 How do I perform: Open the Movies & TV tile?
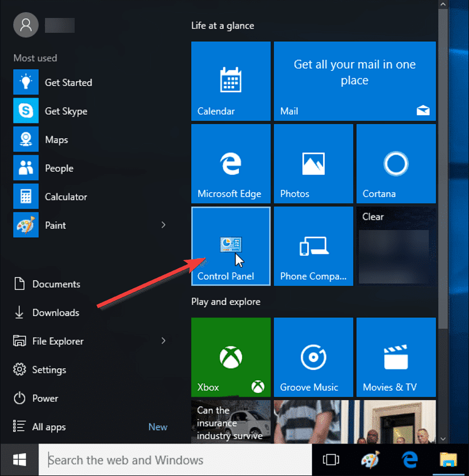[395, 357]
